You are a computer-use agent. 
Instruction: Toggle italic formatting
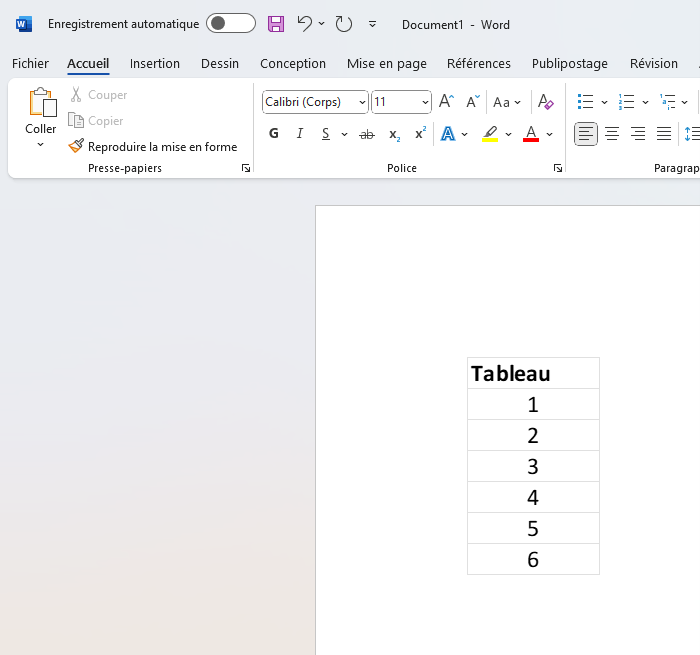[x=300, y=134]
